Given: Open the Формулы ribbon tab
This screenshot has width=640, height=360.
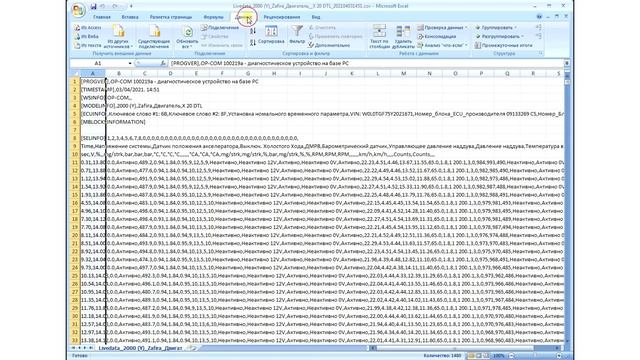Looking at the screenshot, I should [x=213, y=17].
